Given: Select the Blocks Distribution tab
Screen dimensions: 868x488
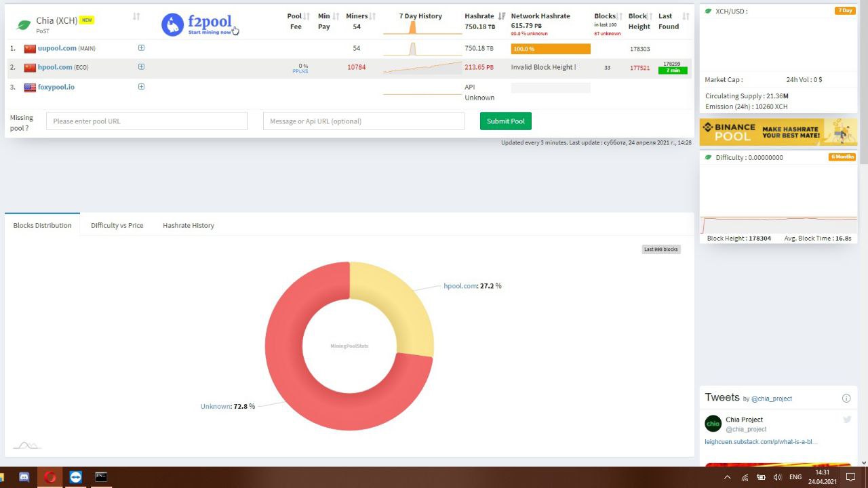Looking at the screenshot, I should point(42,225).
